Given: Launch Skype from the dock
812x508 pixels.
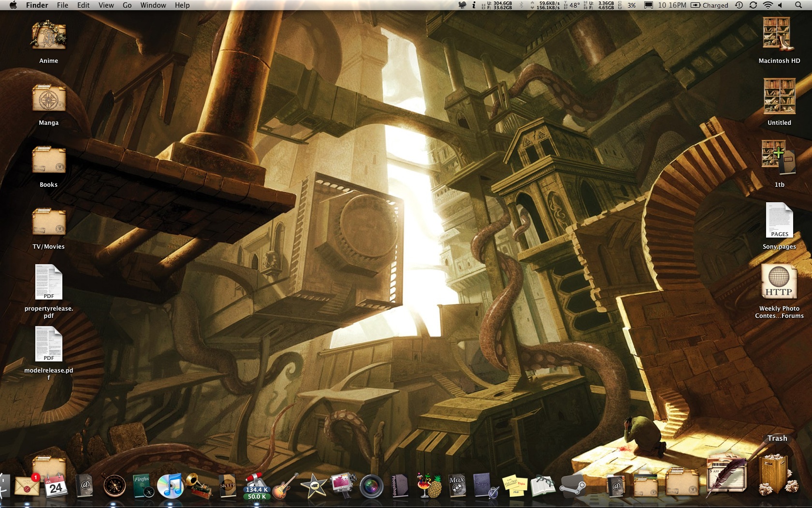Looking at the screenshot, I should (227, 486).
